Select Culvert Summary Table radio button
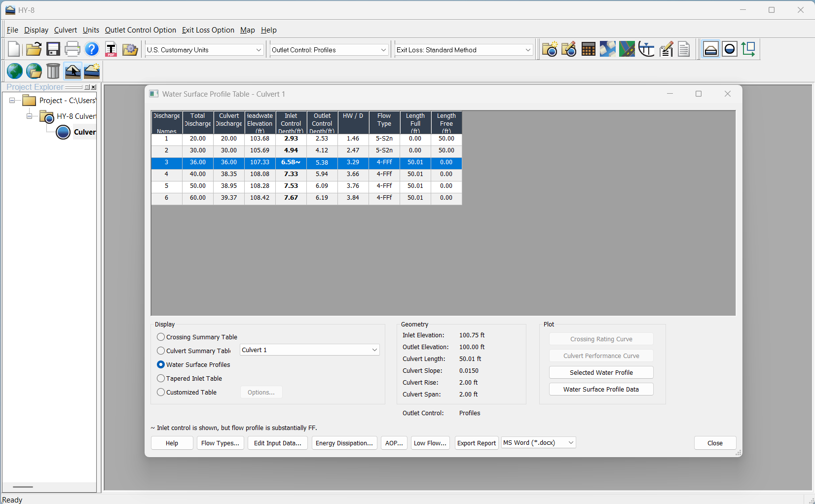The image size is (815, 504). pos(161,351)
